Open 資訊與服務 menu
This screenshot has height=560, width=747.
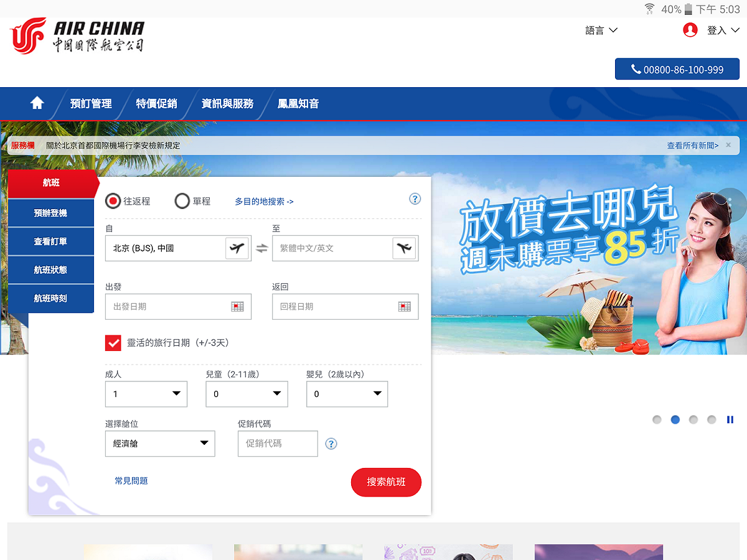pyautogui.click(x=228, y=104)
